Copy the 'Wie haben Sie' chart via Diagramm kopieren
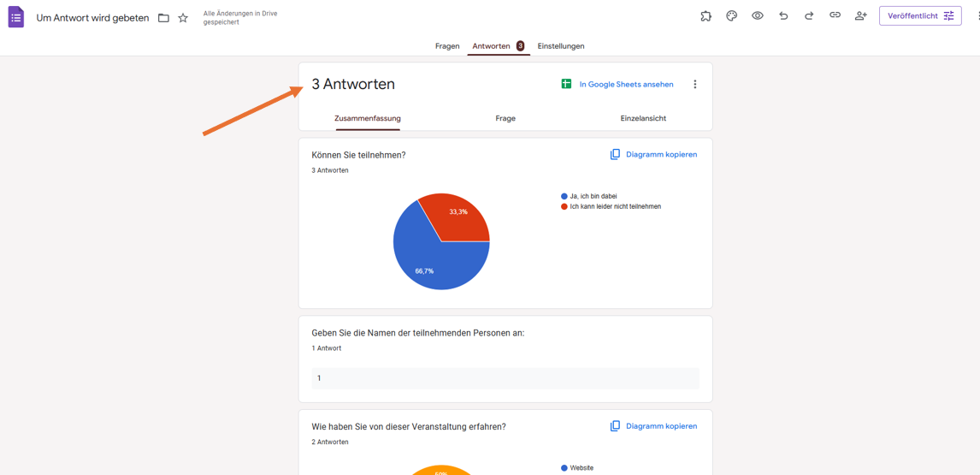 click(x=653, y=425)
